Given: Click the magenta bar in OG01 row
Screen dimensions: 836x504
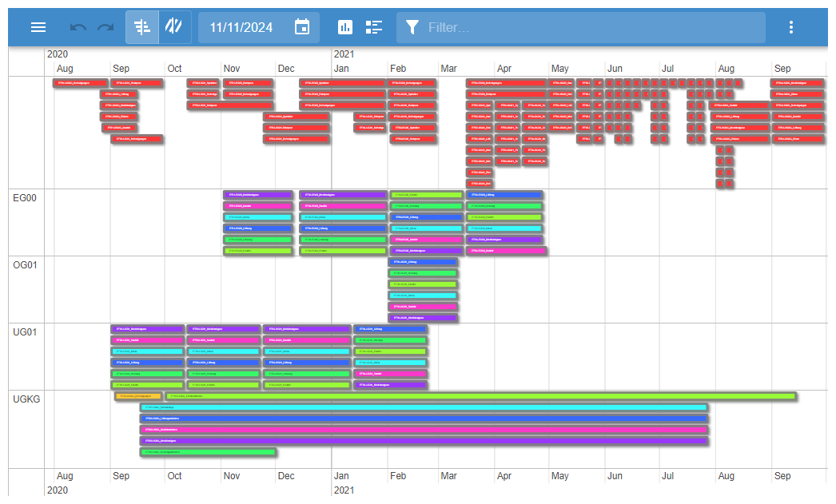Looking at the screenshot, I should tap(423, 307).
